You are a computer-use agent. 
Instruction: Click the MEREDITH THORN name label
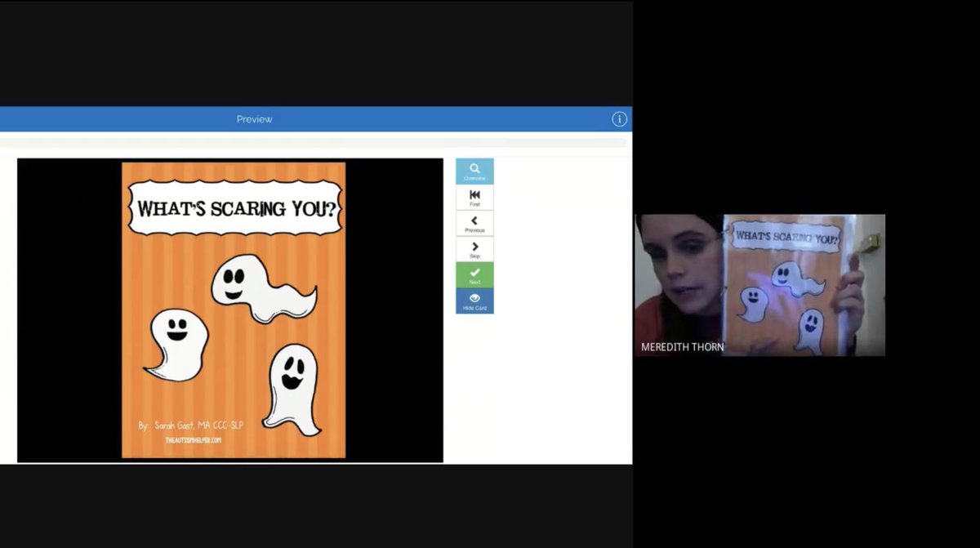tap(683, 347)
